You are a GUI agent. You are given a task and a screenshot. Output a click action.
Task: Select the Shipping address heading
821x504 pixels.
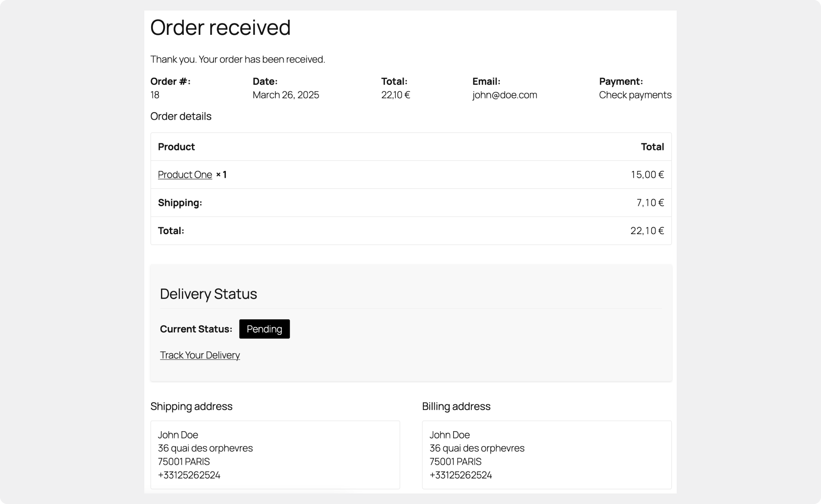pyautogui.click(x=192, y=406)
